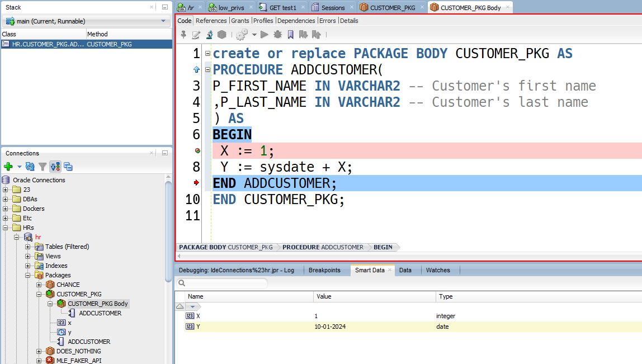
Task: Open the Grants sub-tab
Action: [x=240, y=21]
